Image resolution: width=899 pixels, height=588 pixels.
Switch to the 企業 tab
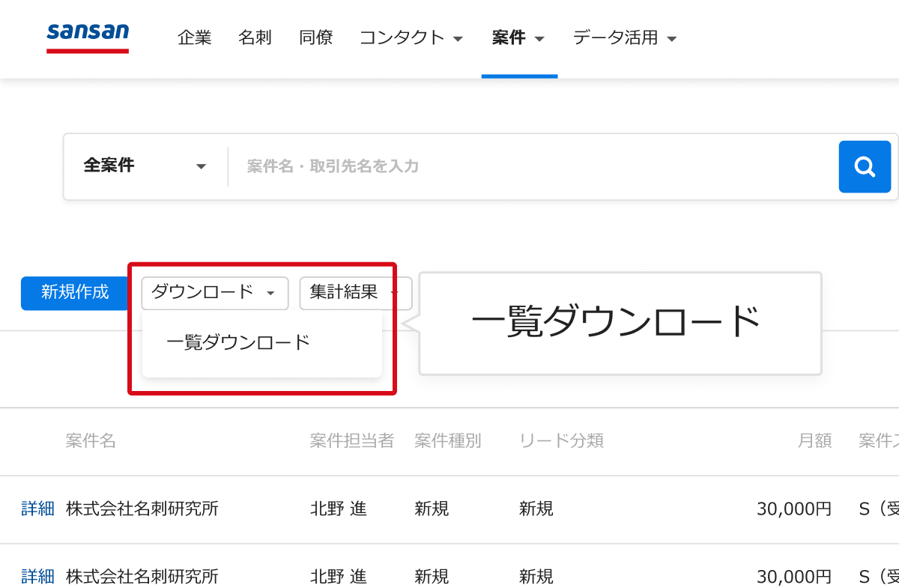click(x=195, y=37)
